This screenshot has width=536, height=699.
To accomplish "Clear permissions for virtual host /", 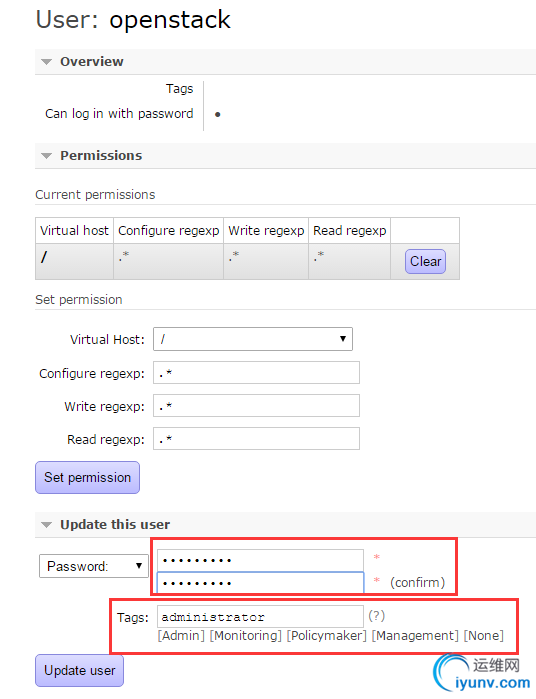I will tap(425, 261).
